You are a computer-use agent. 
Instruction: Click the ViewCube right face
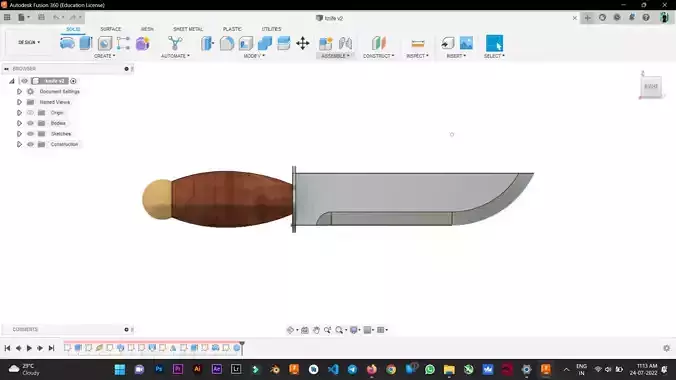pyautogui.click(x=651, y=86)
